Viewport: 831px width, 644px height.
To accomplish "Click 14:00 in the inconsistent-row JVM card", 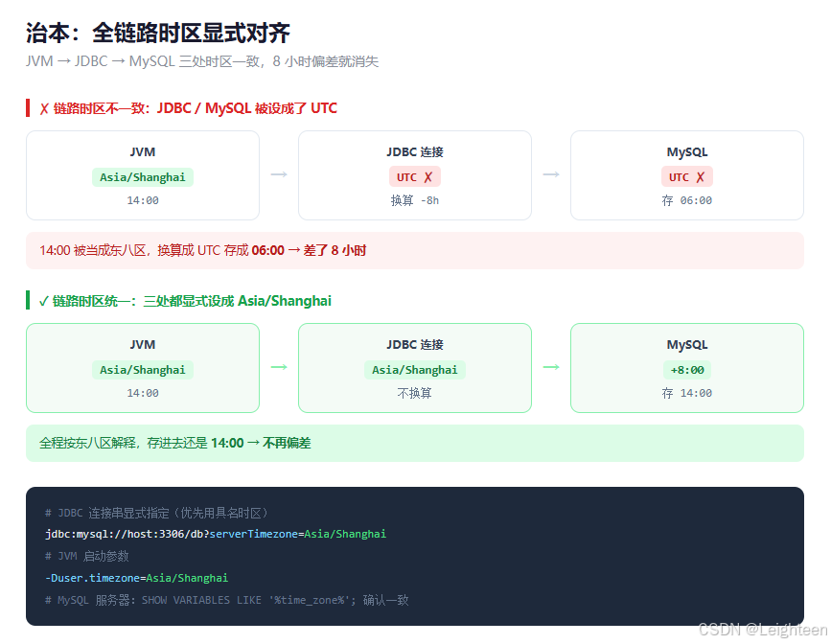I will (143, 200).
